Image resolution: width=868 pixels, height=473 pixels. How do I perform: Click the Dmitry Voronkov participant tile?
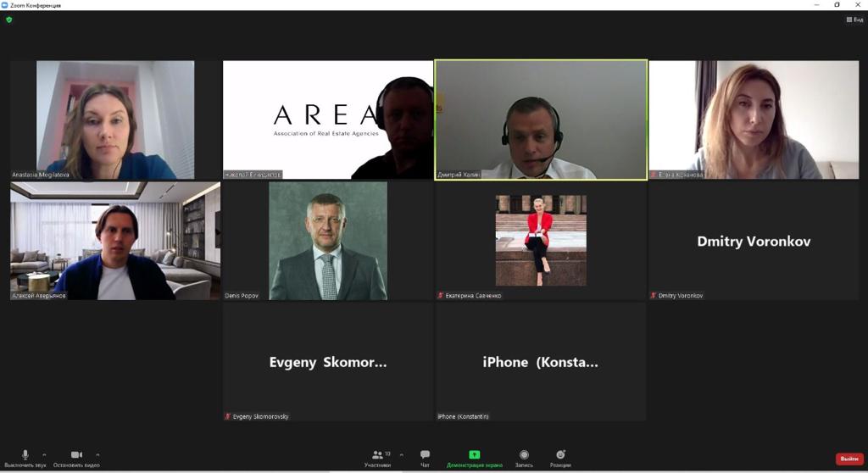[x=753, y=242]
